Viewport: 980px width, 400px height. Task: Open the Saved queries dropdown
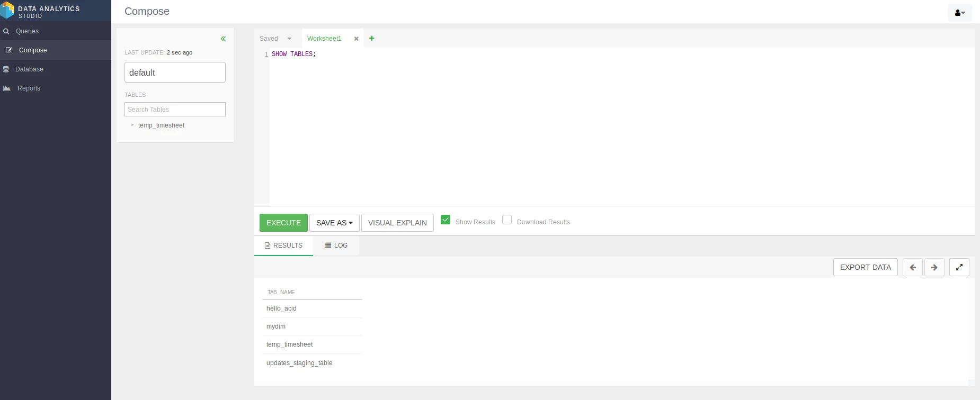[x=276, y=39]
